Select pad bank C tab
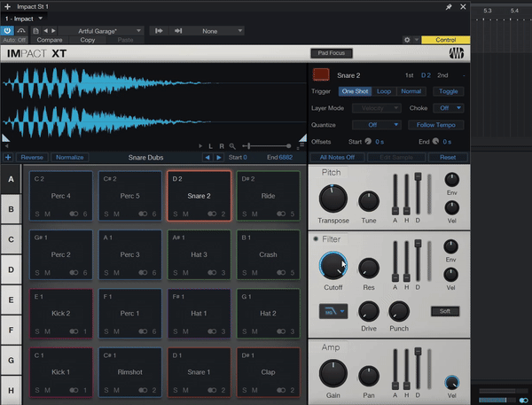 [x=11, y=239]
